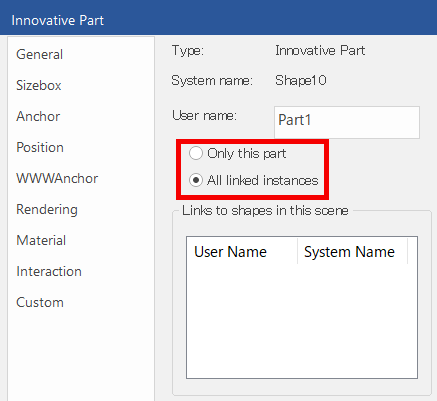Viewport: 437px width, 401px height.
Task: Switch to the Sizebox page
Action: [x=39, y=85]
